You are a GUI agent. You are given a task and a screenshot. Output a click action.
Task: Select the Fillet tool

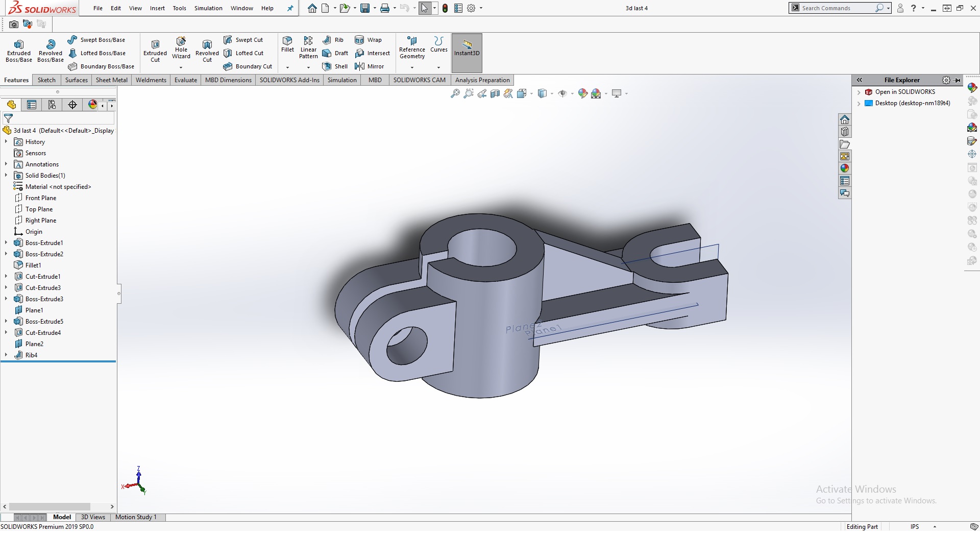coord(287,44)
